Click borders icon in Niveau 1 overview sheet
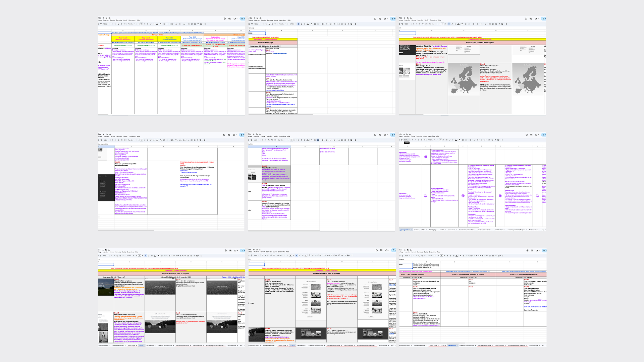This screenshot has width=644, height=362. pos(164,24)
